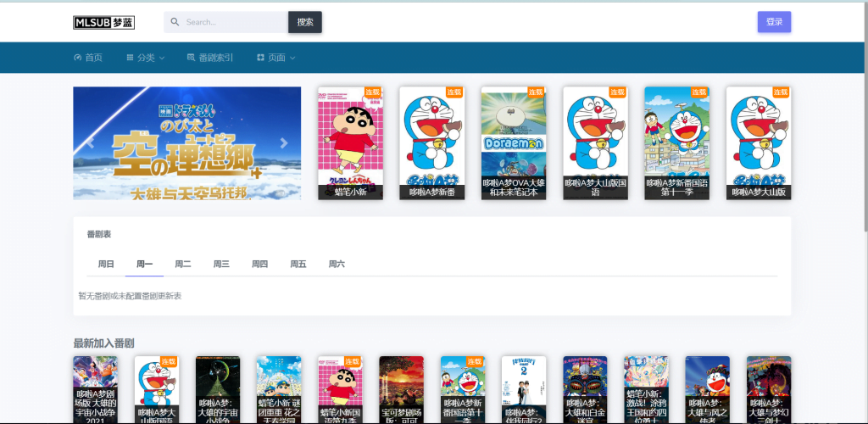Open 哆啦A梦大山版国语 under 最新加入番剧

(157, 390)
